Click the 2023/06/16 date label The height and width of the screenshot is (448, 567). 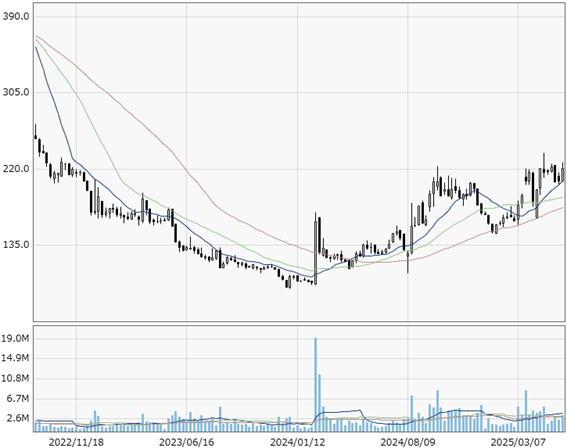[187, 442]
